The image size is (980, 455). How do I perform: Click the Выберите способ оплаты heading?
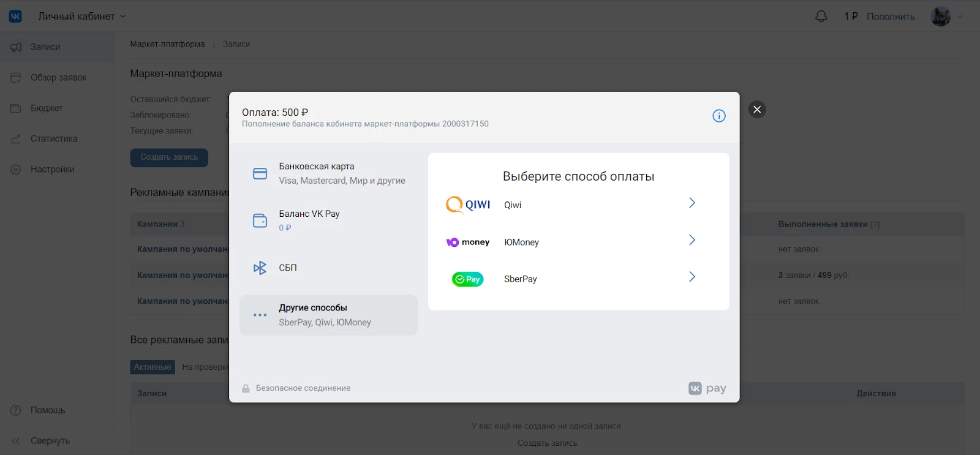coord(579,176)
